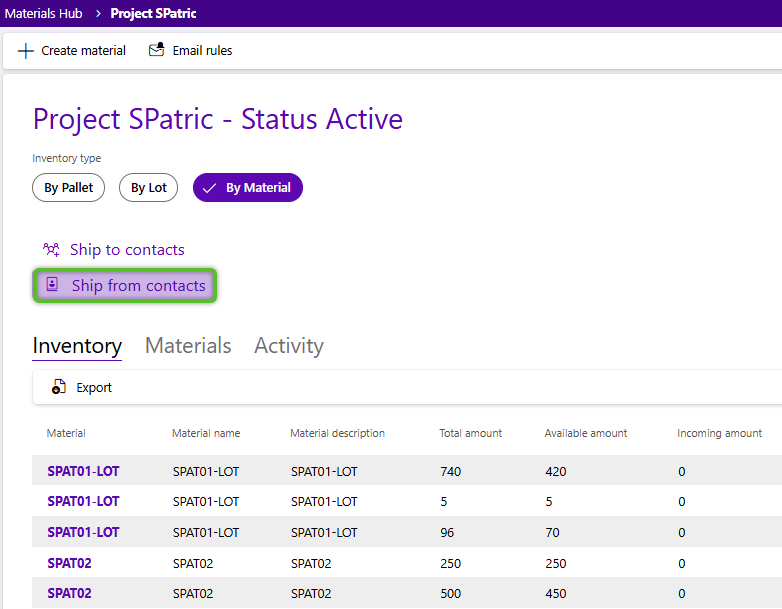Click the Email rules envelope icon
This screenshot has width=782, height=609.
(x=156, y=50)
